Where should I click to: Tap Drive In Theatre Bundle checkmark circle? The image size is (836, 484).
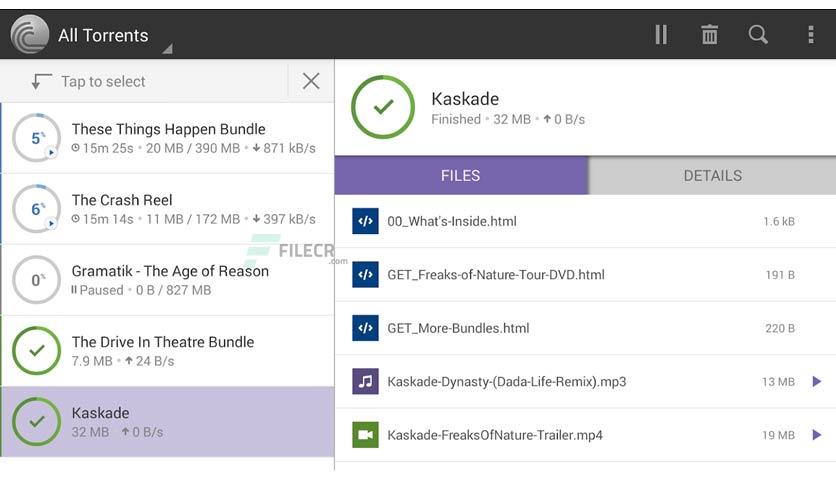click(36, 350)
